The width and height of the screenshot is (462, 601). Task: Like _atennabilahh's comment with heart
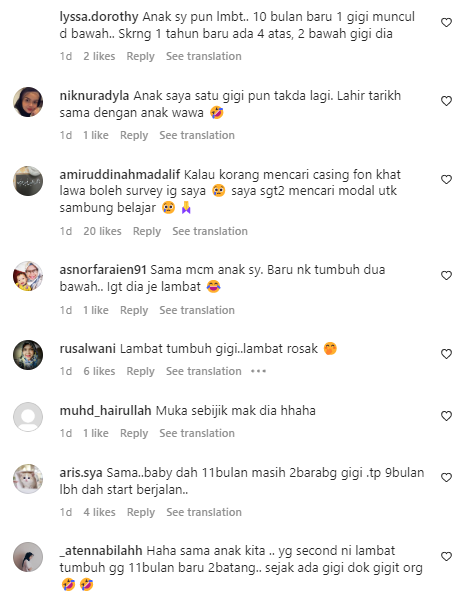(x=446, y=557)
